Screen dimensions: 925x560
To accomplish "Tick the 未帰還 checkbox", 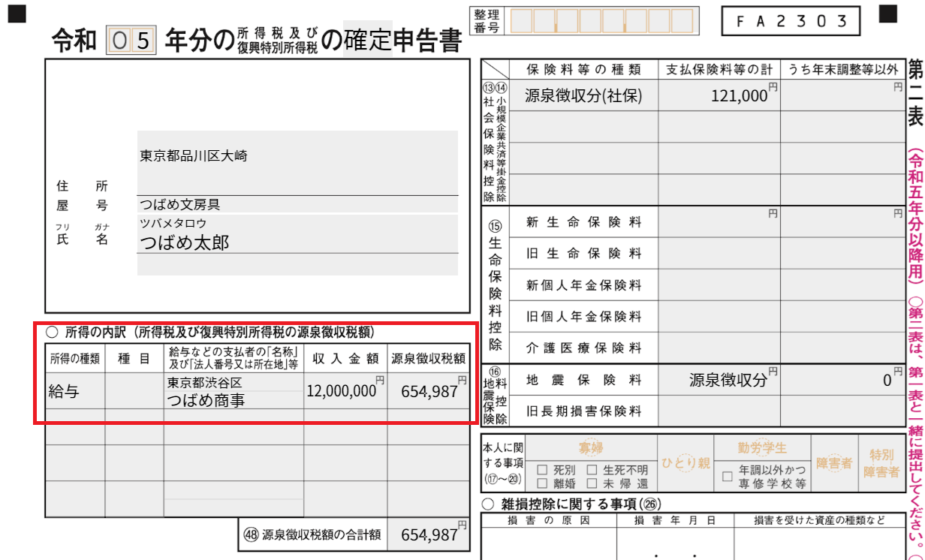I will tap(591, 483).
